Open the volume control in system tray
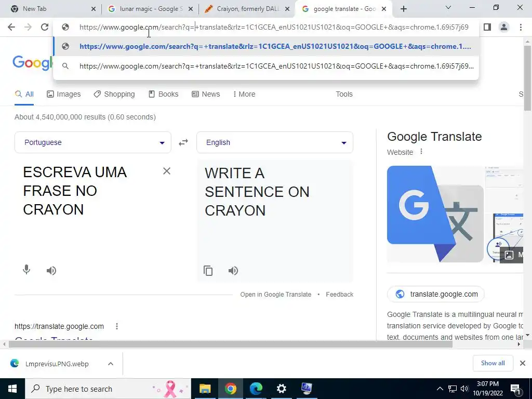This screenshot has height=399, width=532. tap(464, 389)
